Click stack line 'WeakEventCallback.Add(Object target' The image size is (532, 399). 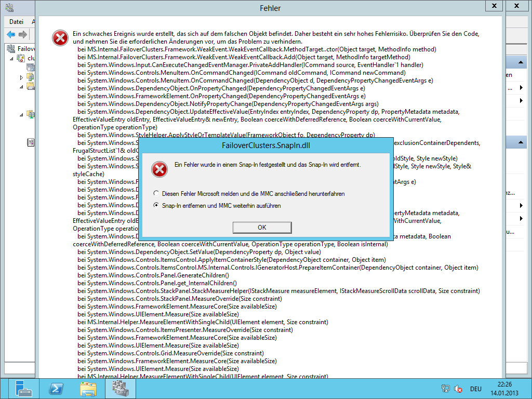[x=244, y=57]
